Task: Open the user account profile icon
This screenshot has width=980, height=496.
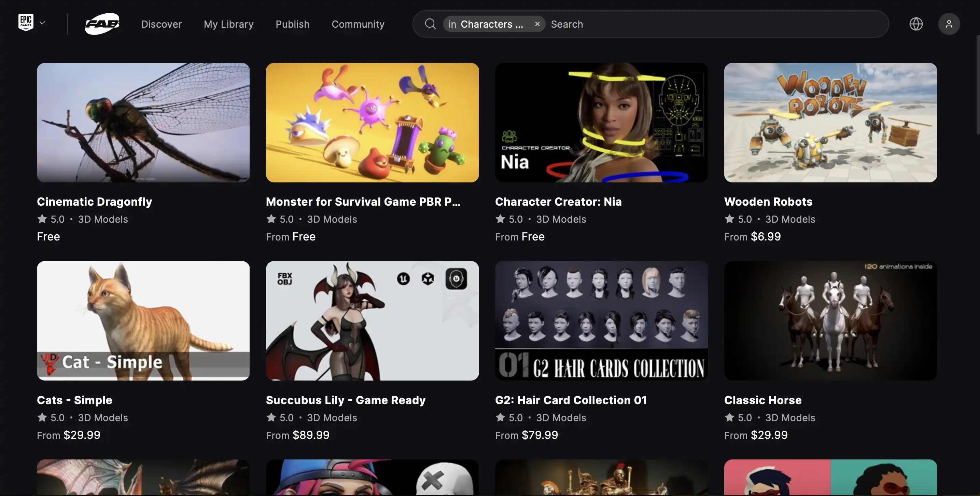Action: 949,24
